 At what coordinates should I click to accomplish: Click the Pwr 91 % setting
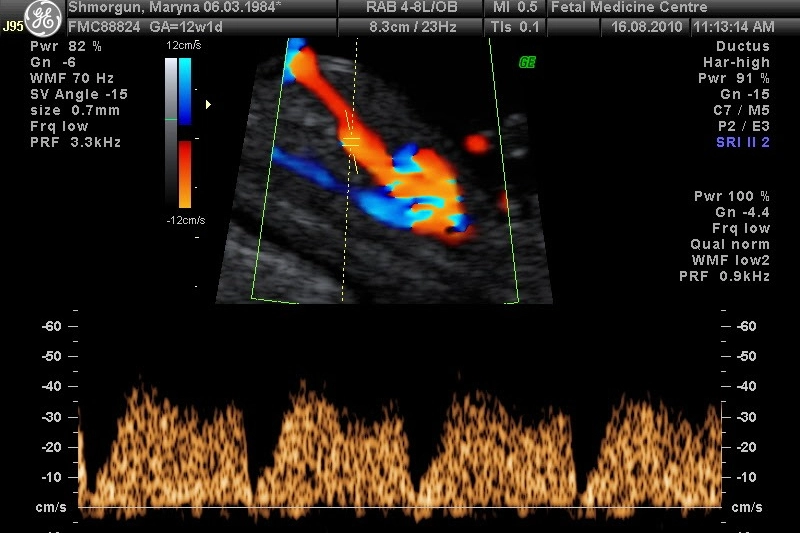[x=734, y=78]
